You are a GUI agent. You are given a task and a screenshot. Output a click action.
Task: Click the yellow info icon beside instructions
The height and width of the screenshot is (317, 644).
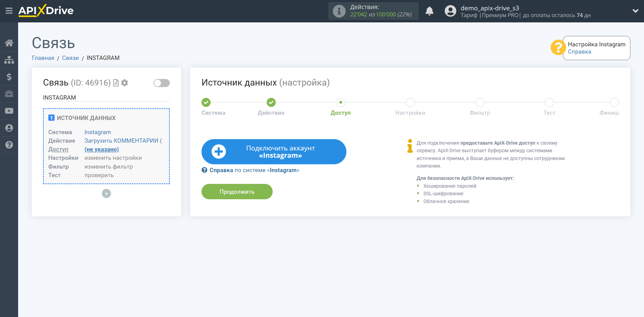(410, 146)
